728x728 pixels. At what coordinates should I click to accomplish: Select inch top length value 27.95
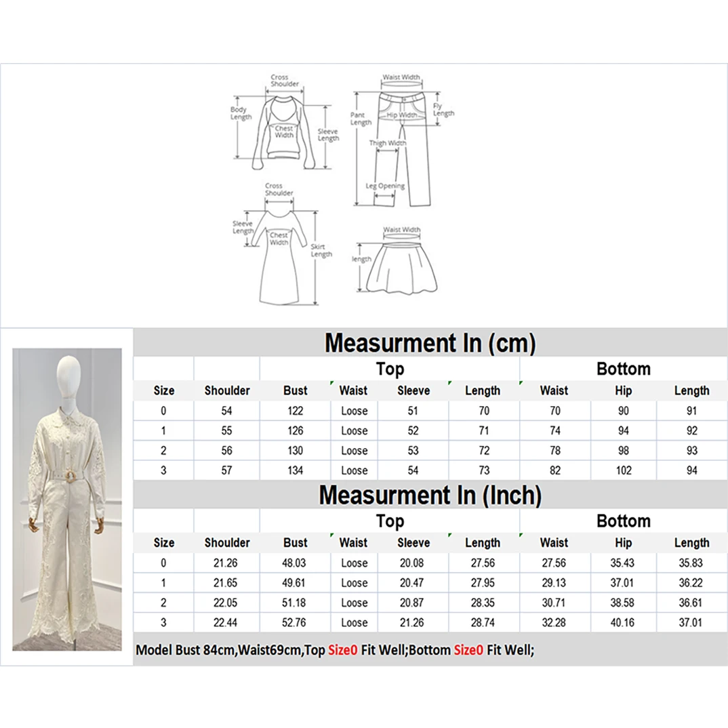(x=483, y=583)
